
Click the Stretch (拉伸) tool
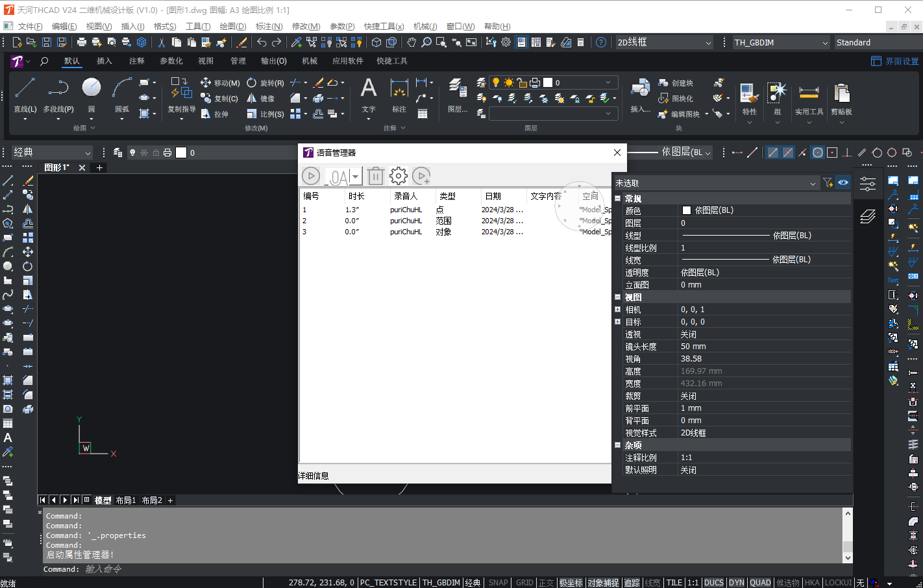point(214,114)
